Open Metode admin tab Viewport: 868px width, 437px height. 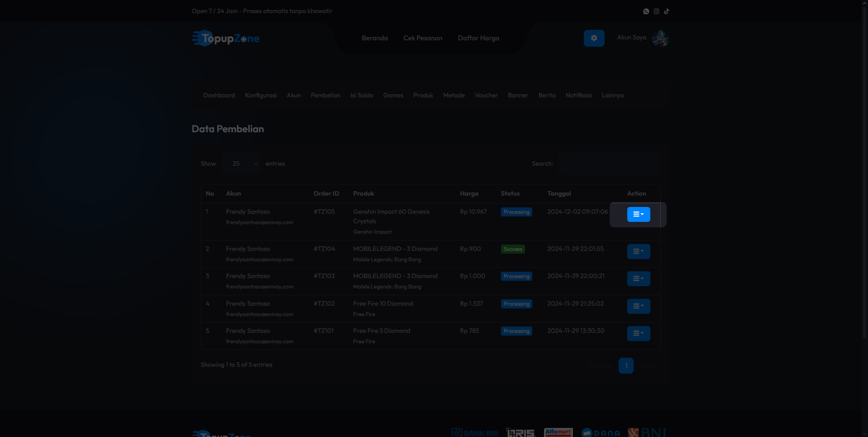click(454, 95)
